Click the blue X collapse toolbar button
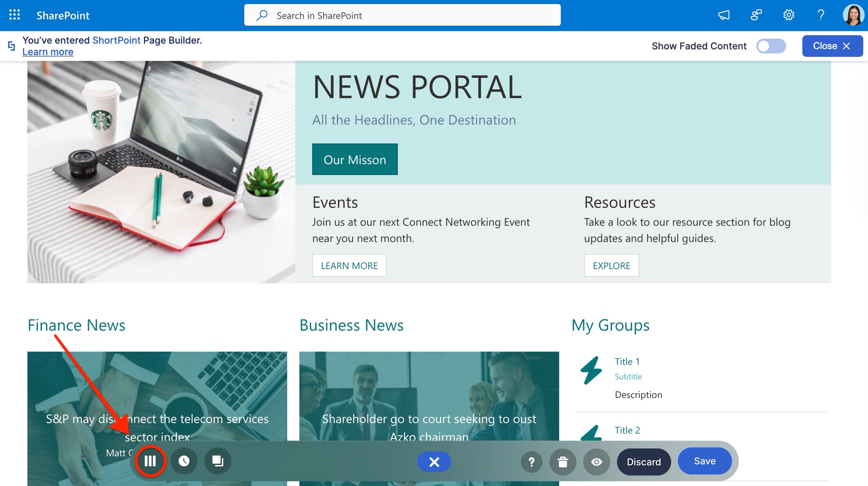The height and width of the screenshot is (486, 868). click(434, 462)
